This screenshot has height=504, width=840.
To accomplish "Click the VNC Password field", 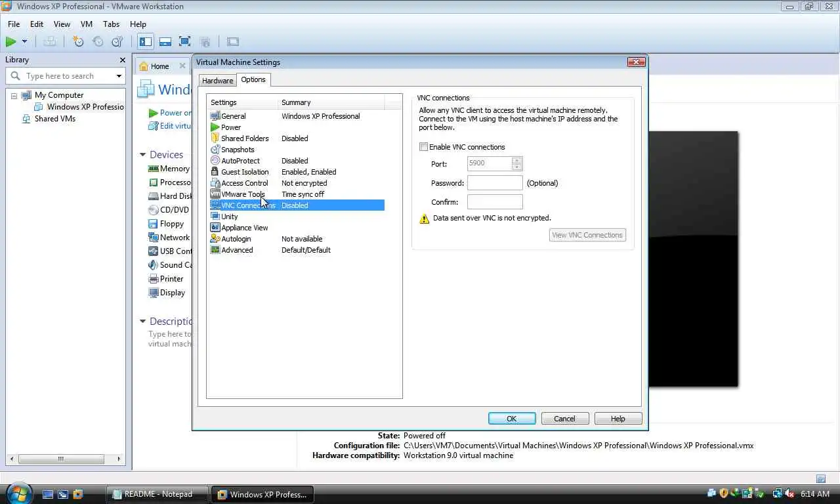I will click(495, 183).
